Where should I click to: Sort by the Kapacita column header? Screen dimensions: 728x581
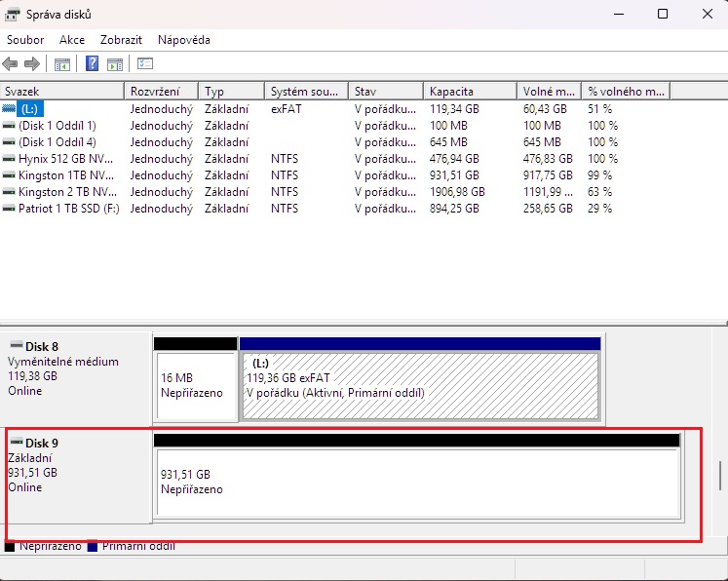pyautogui.click(x=471, y=92)
